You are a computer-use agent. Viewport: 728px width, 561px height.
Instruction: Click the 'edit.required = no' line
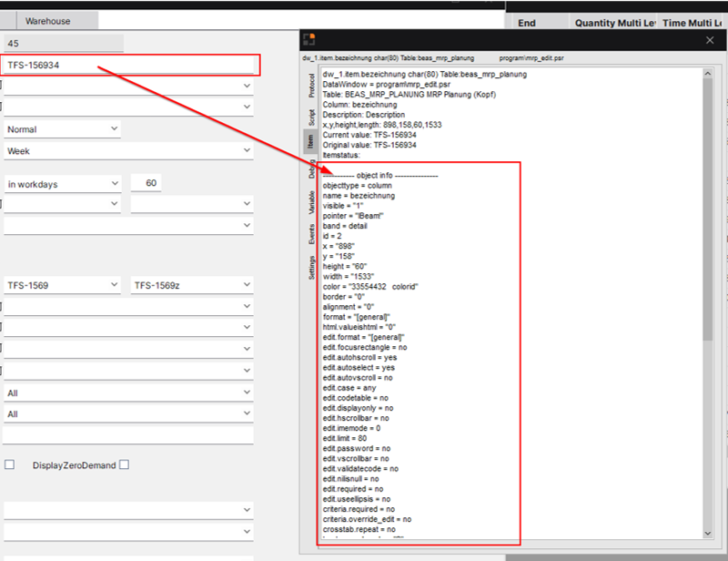click(x=353, y=489)
